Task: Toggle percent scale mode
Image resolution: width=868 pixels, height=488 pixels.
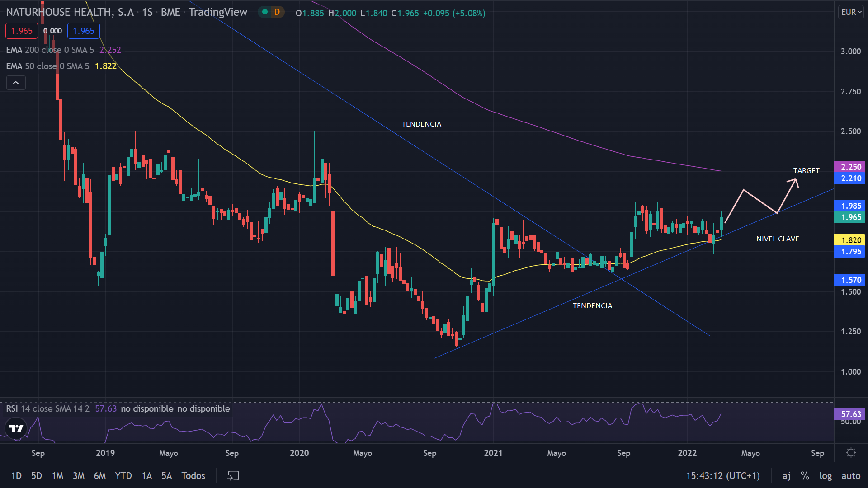Action: tap(805, 475)
